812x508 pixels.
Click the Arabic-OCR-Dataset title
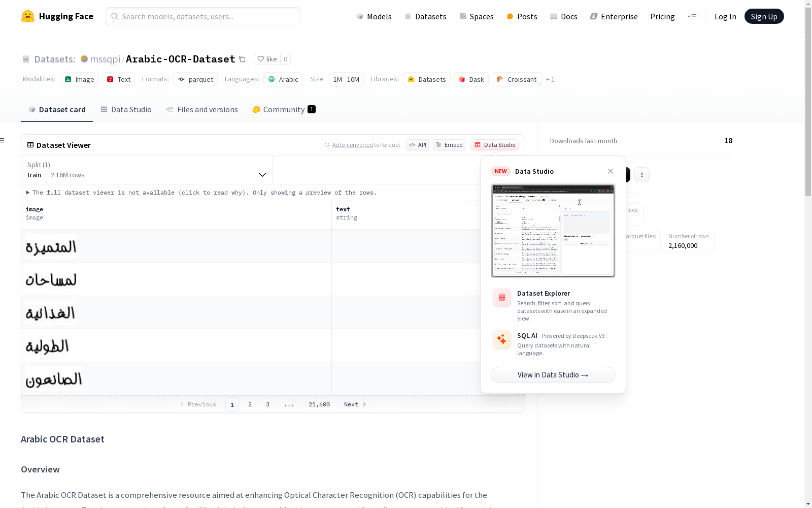point(180,59)
